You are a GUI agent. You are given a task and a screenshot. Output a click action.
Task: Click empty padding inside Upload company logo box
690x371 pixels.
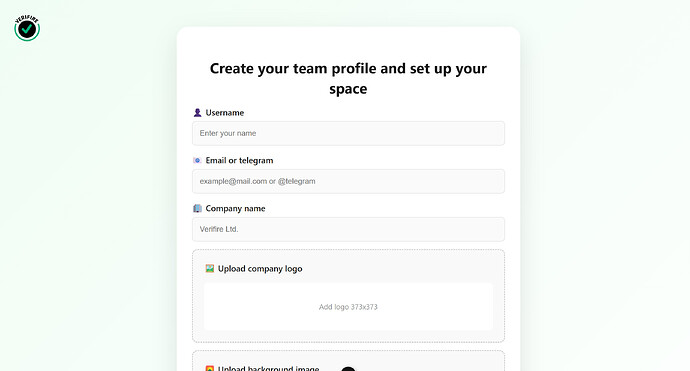396,268
